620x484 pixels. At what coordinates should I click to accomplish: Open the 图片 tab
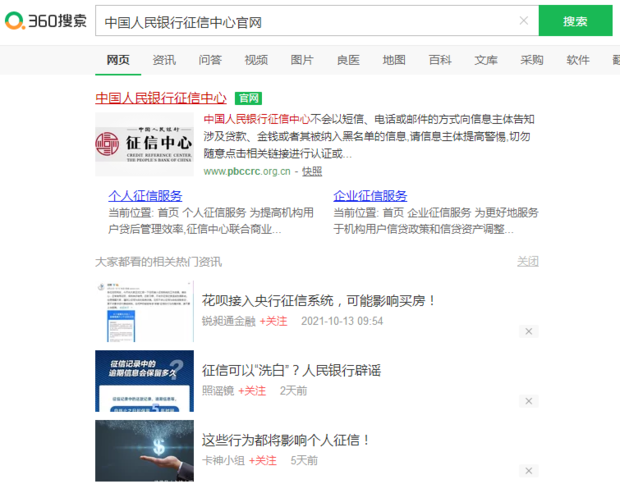coord(302,60)
